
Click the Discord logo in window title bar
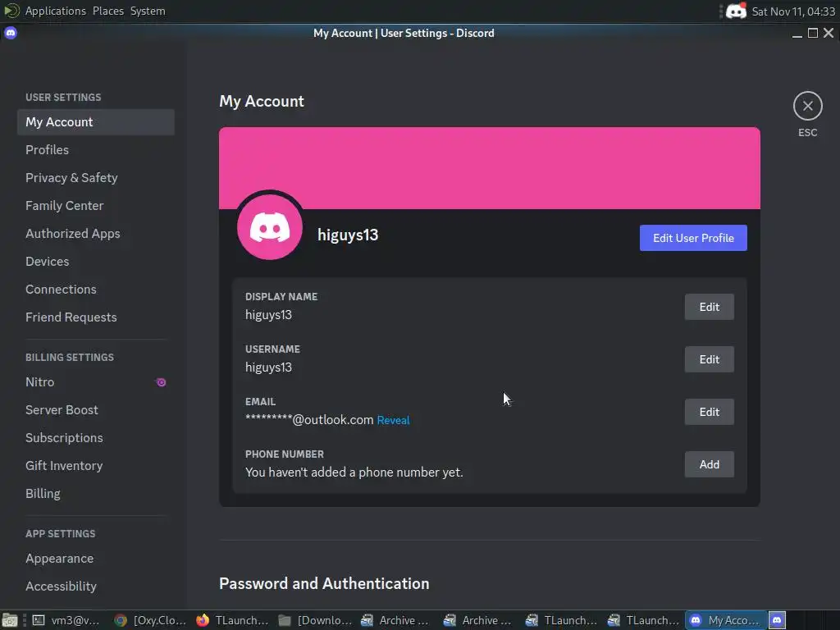click(x=11, y=33)
